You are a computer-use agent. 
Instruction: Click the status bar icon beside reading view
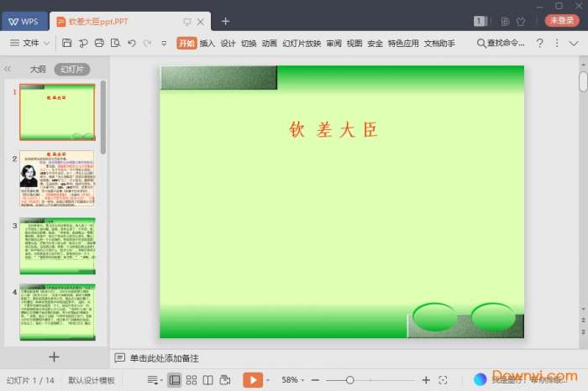click(225, 380)
